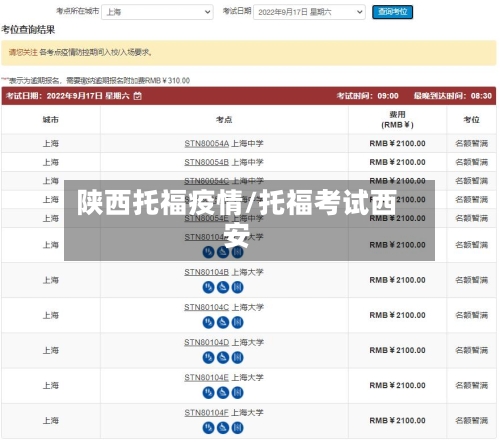Screen dimensions: 500x442
Task: Click 考试时间: 09:00 in the red header
Action: (367, 96)
